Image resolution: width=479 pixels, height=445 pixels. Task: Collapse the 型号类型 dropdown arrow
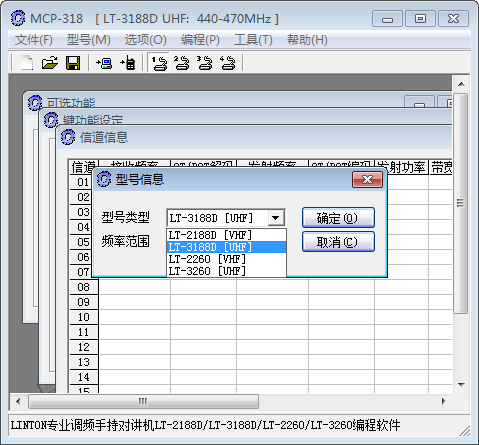click(x=276, y=218)
